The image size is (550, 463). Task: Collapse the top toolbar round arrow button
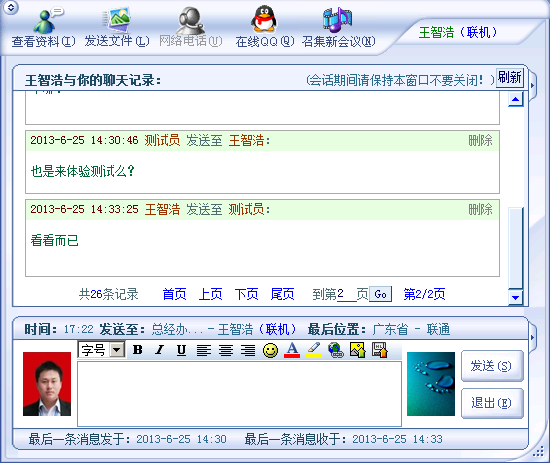11,7
